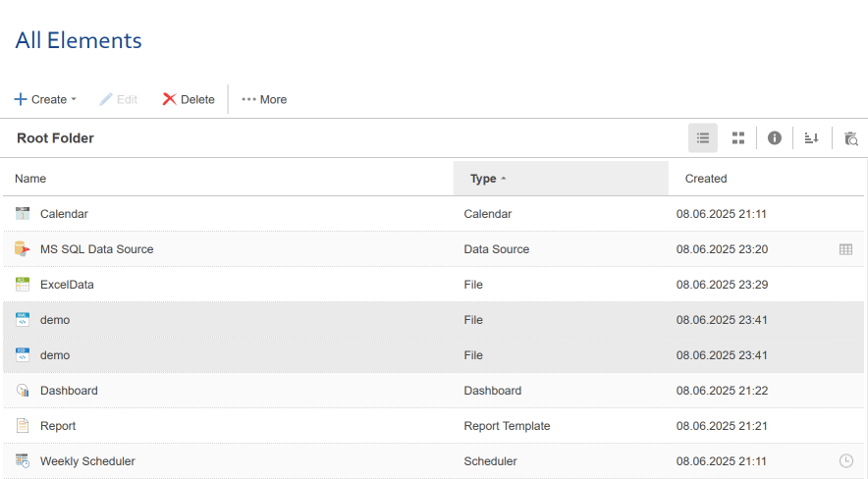Viewport: 868px width, 479px height.
Task: Click the Report template icon
Action: tap(24, 426)
